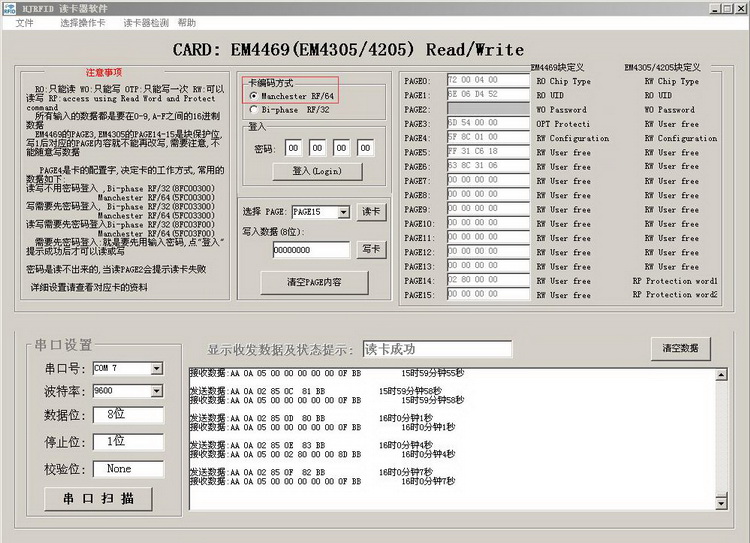
Task: Click the write data input field
Action: 311,250
